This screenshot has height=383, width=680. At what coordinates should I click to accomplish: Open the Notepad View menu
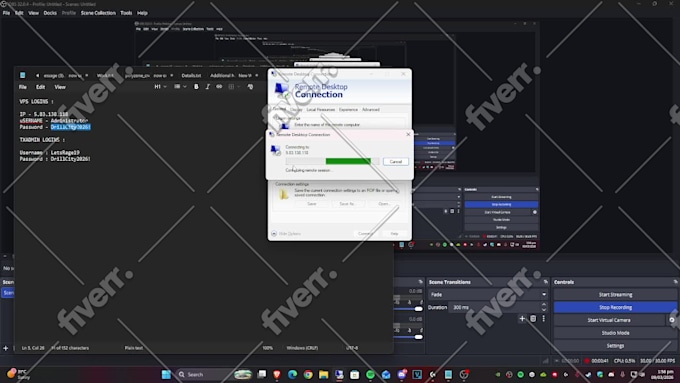point(60,87)
